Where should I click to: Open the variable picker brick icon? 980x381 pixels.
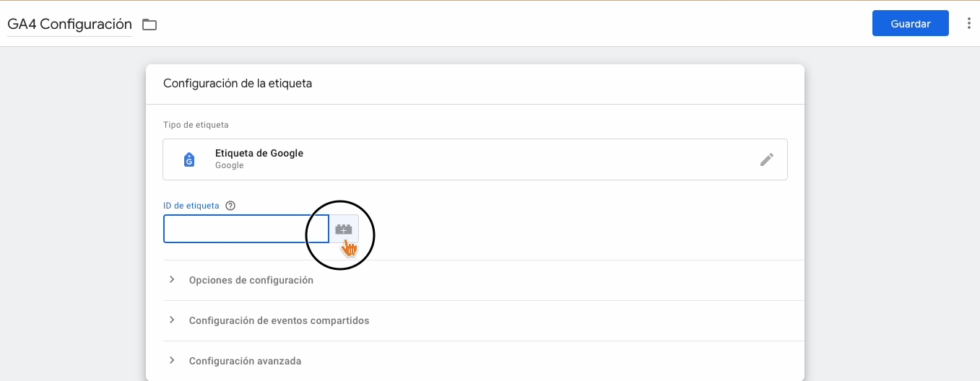[344, 229]
